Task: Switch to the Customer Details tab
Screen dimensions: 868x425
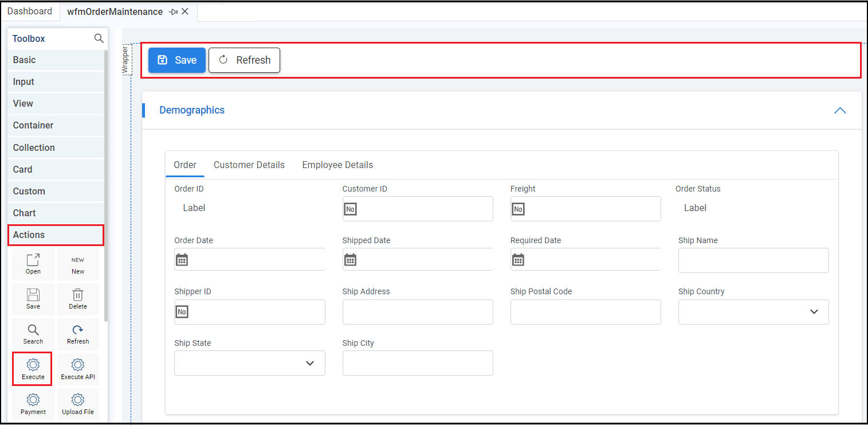Action: pos(249,165)
